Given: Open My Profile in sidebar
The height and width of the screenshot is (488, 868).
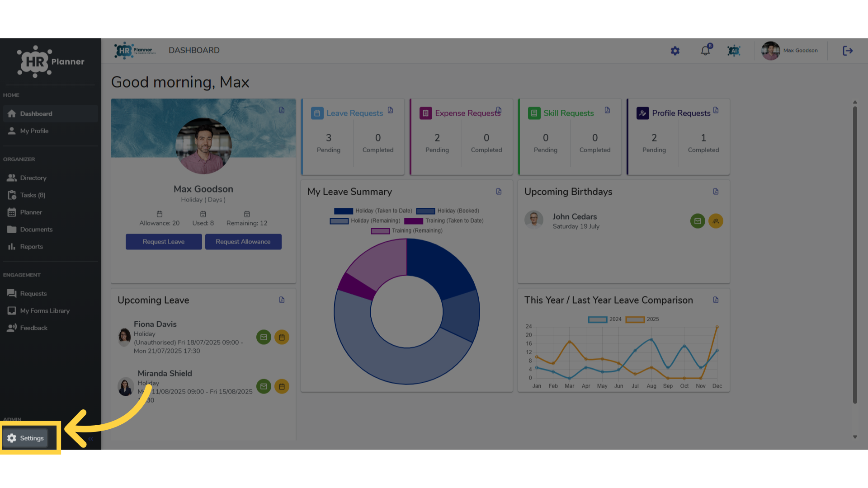Looking at the screenshot, I should (x=50, y=131).
